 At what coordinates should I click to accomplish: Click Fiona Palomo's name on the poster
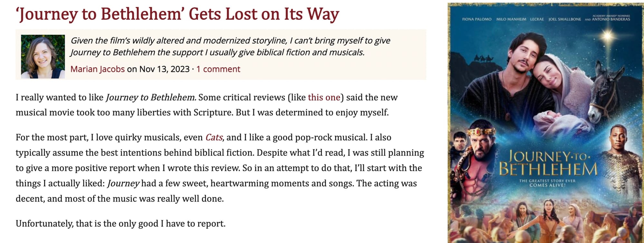pyautogui.click(x=477, y=19)
